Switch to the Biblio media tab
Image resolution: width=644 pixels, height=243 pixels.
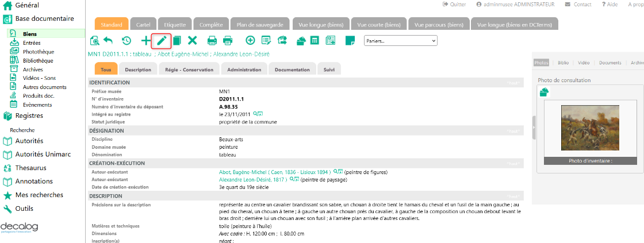563,63
